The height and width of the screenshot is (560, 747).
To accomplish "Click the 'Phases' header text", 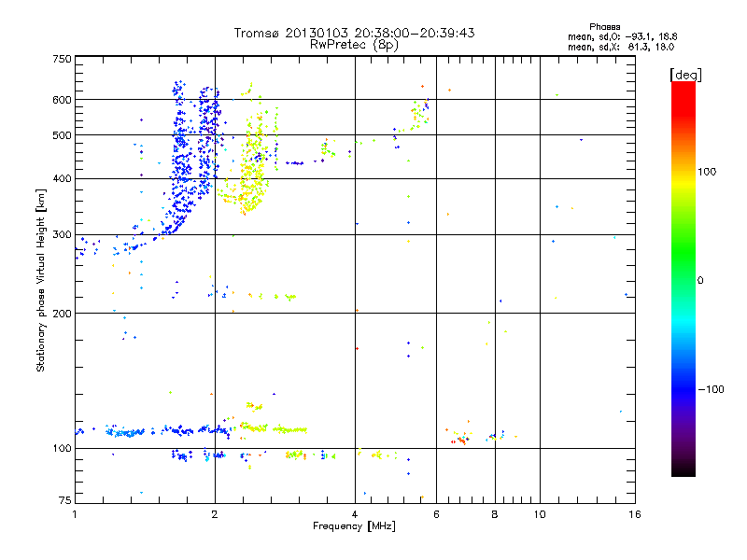I will tap(604, 27).
